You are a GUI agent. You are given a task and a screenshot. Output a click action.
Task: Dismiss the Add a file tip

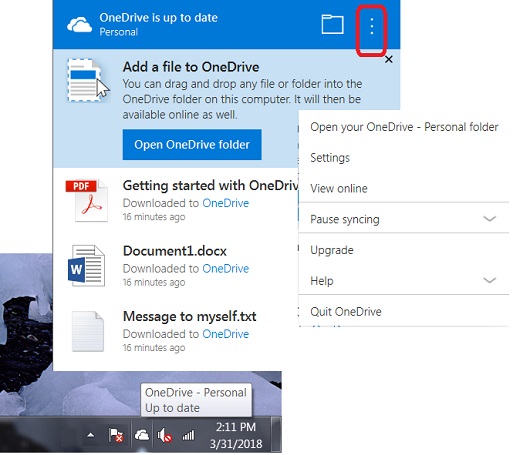click(x=388, y=60)
